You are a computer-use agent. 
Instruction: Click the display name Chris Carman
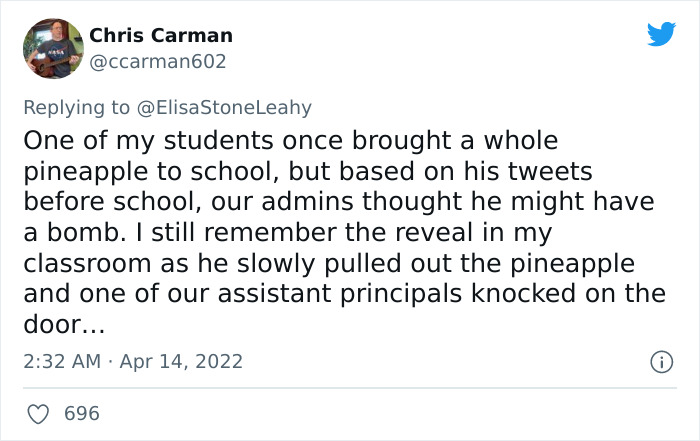161,35
